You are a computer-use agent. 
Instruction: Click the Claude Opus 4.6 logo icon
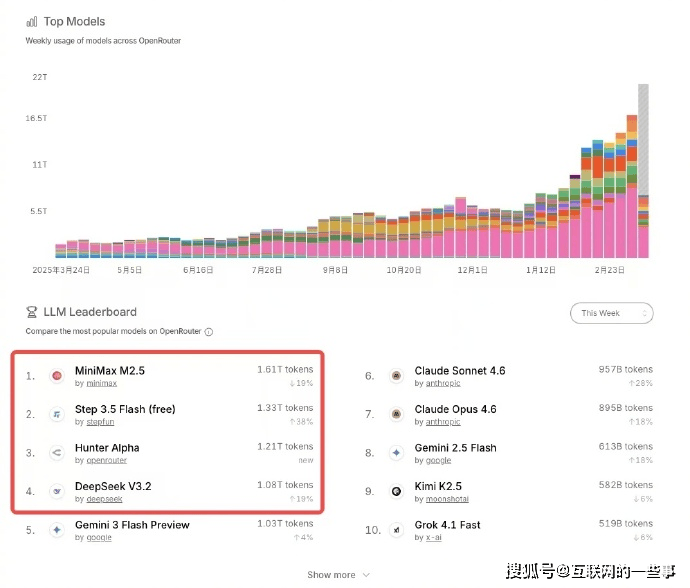pyautogui.click(x=396, y=414)
